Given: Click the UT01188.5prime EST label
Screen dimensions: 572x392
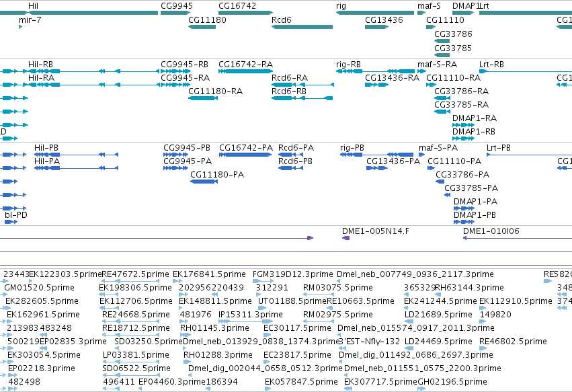Looking at the screenshot, I should tap(292, 301).
